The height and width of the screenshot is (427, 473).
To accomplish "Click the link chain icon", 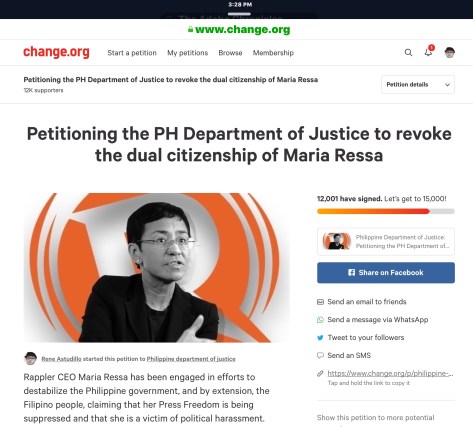I will [320, 373].
